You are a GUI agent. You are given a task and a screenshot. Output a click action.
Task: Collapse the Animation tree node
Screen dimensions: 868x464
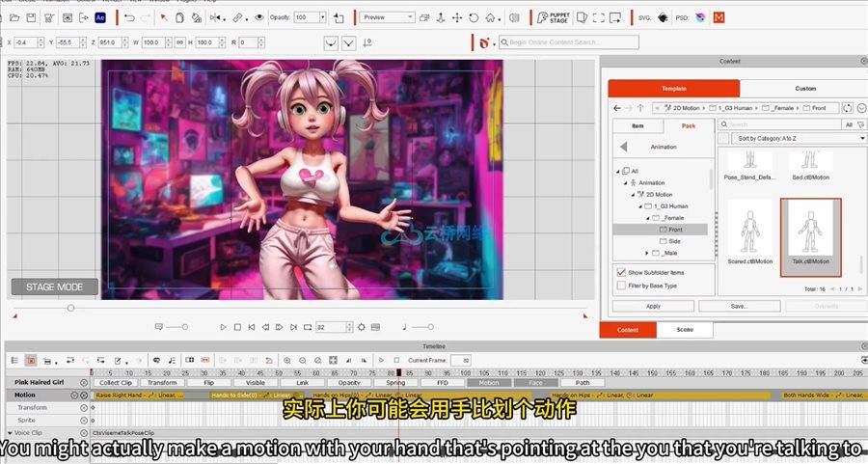click(626, 182)
